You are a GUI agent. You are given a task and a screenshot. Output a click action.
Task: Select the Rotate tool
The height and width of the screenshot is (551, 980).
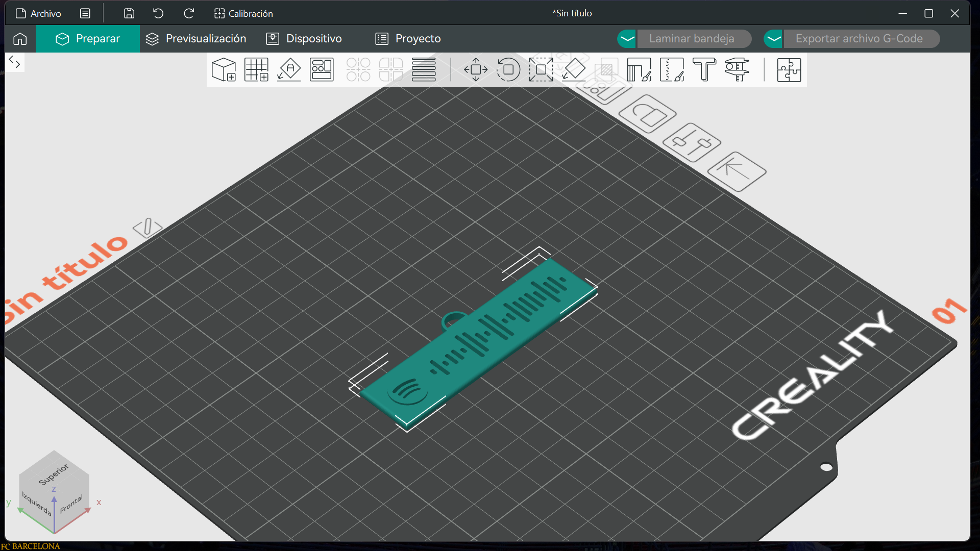[508, 70]
